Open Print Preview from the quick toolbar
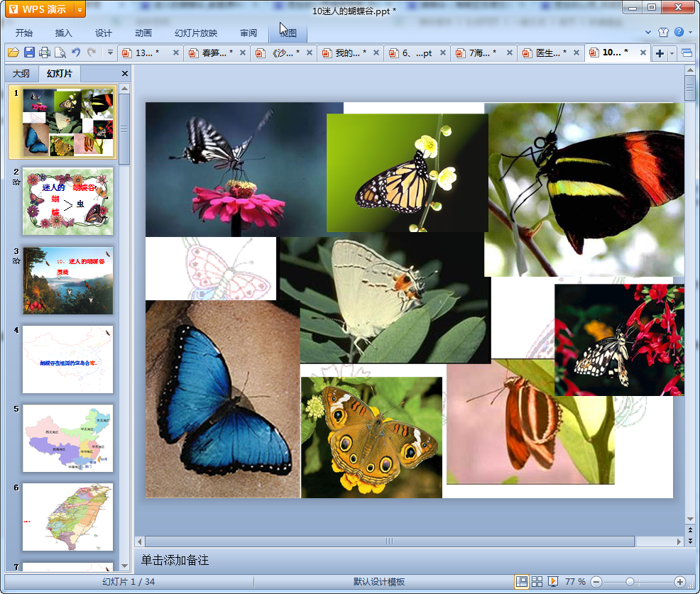Image resolution: width=700 pixels, height=594 pixels. point(60,53)
